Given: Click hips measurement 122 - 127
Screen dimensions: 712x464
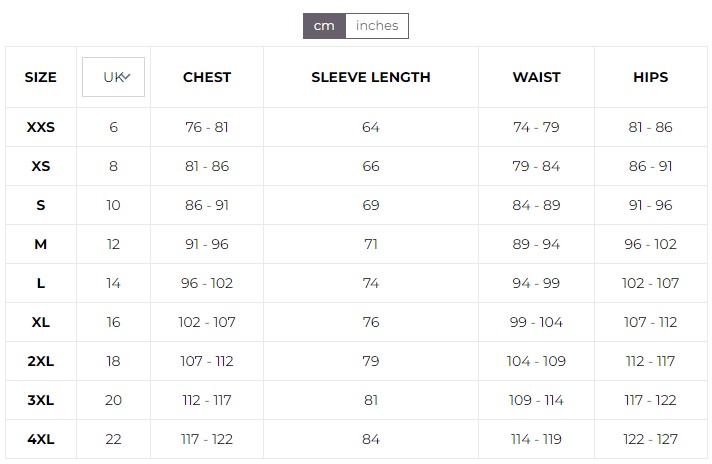Looking at the screenshot, I should click(x=651, y=439).
